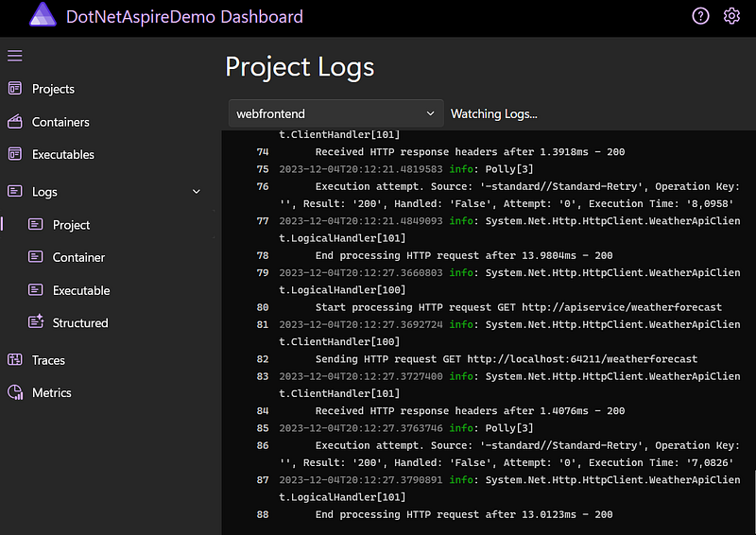Open settings gear icon

click(731, 16)
